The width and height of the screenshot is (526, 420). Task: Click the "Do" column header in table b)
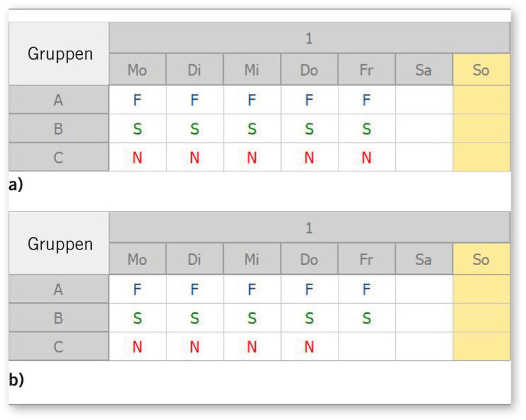pos(309,260)
